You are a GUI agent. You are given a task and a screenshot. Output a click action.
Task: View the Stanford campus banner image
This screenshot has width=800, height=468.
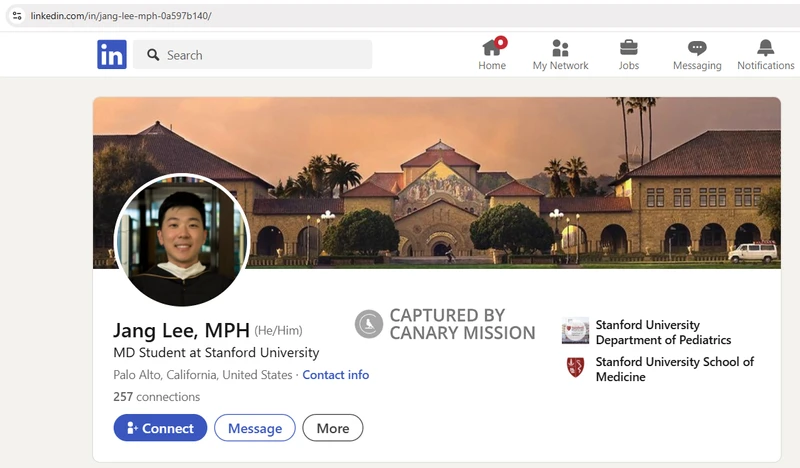pos(437,183)
